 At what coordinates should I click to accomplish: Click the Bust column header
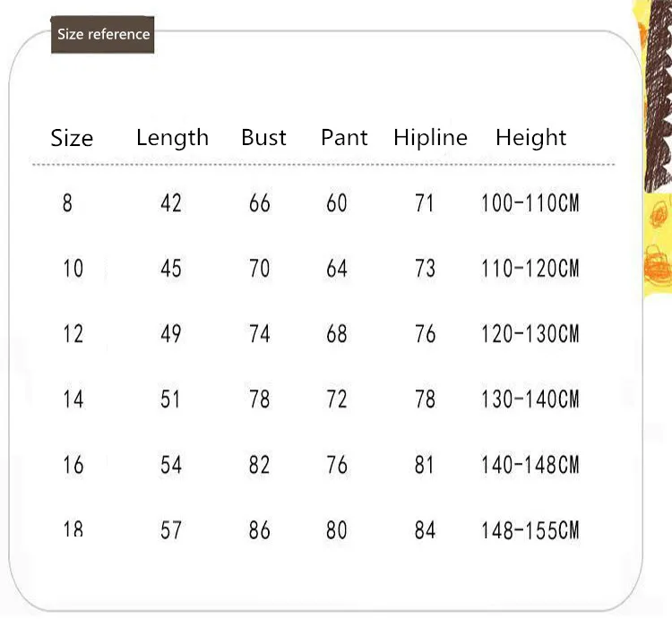pos(263,138)
